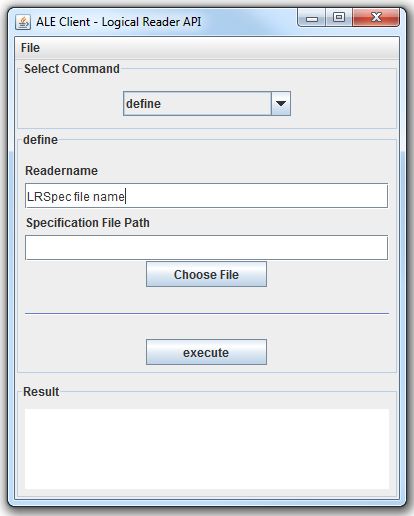Click the define panel heading

[x=41, y=140]
